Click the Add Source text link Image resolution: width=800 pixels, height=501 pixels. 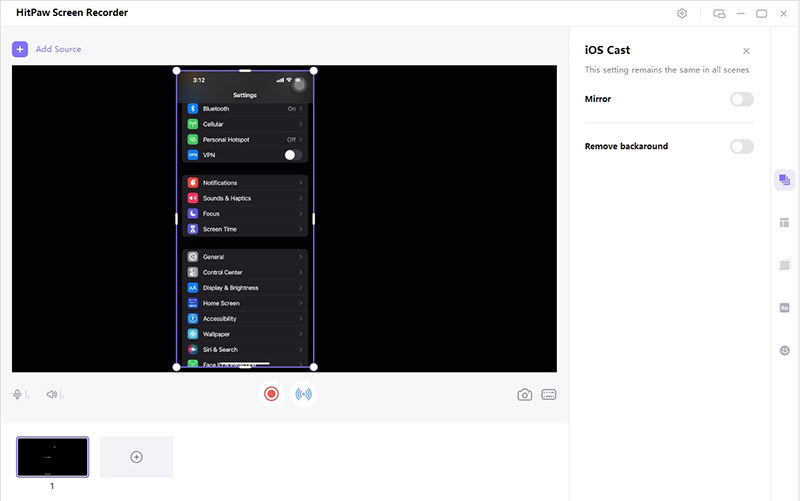coord(58,49)
